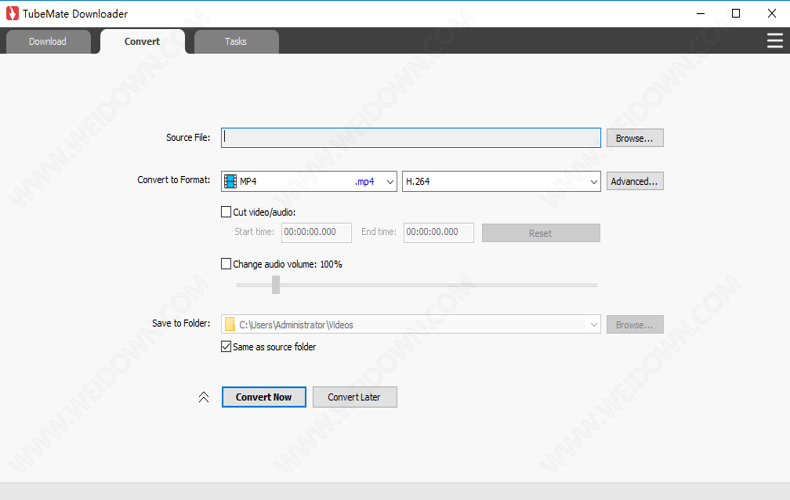Click the yellow folder icon in Save path

pyautogui.click(x=230, y=324)
